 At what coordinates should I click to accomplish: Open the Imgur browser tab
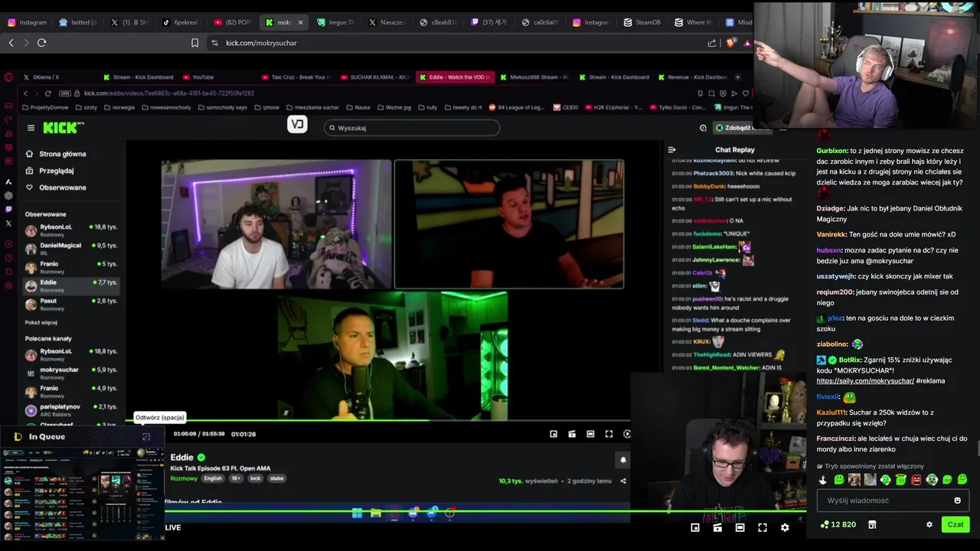coord(335,22)
